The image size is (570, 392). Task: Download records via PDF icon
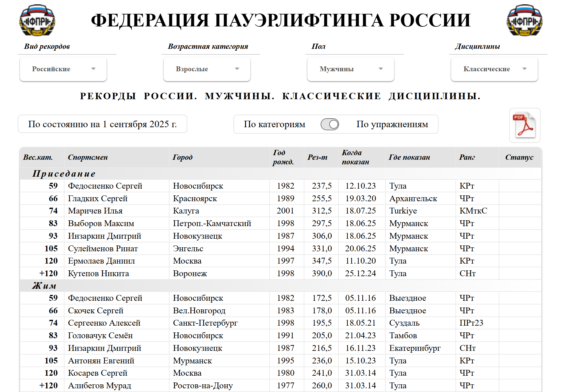click(525, 125)
